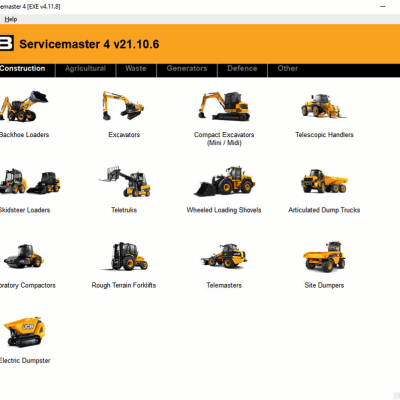Open the Vibratory Compactors roller icon

click(x=23, y=256)
